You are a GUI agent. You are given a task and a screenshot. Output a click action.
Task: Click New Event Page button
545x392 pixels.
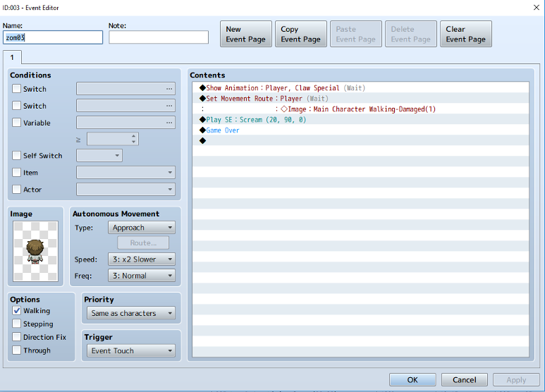point(246,34)
